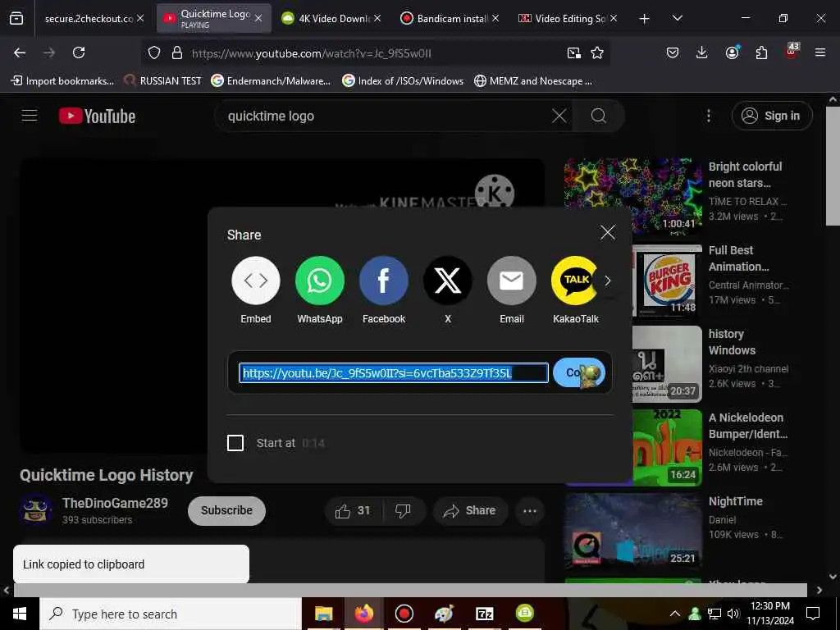Subscribe to TheDinoGame289
This screenshot has height=630, width=840.
(226, 510)
